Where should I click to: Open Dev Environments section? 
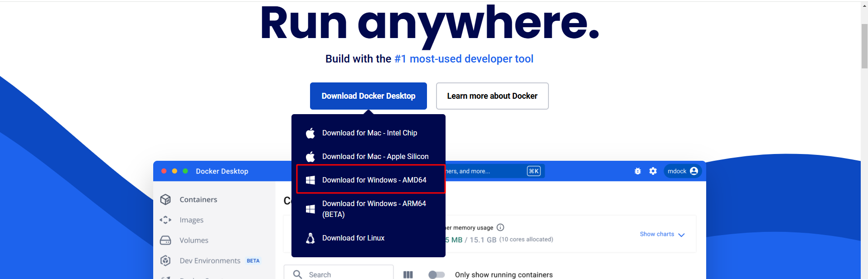pos(210,261)
